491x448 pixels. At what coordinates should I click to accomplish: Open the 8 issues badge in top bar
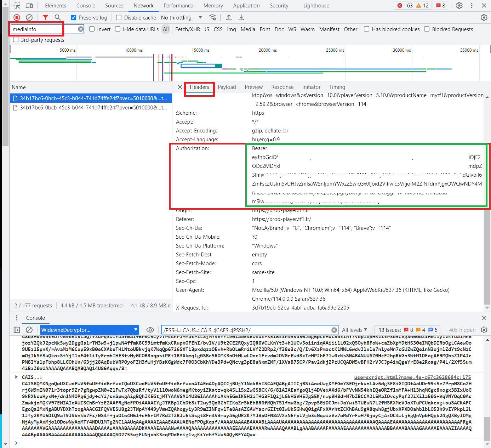tap(441, 6)
